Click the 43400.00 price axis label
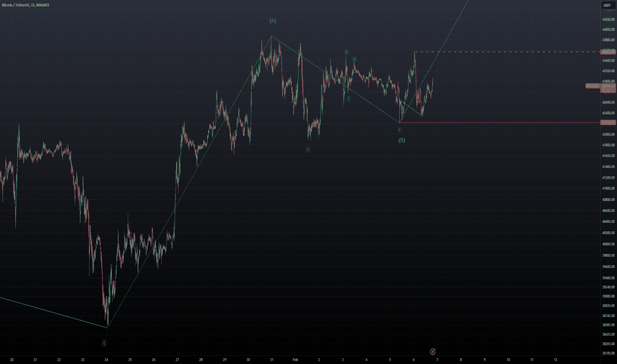The image size is (617, 364). 608,61
